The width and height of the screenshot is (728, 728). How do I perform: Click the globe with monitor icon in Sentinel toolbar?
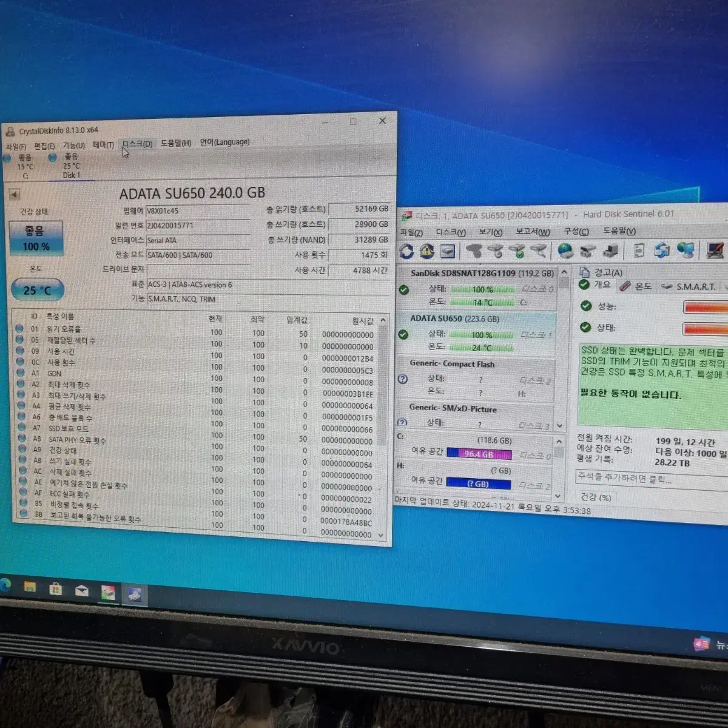pyautogui.click(x=686, y=249)
